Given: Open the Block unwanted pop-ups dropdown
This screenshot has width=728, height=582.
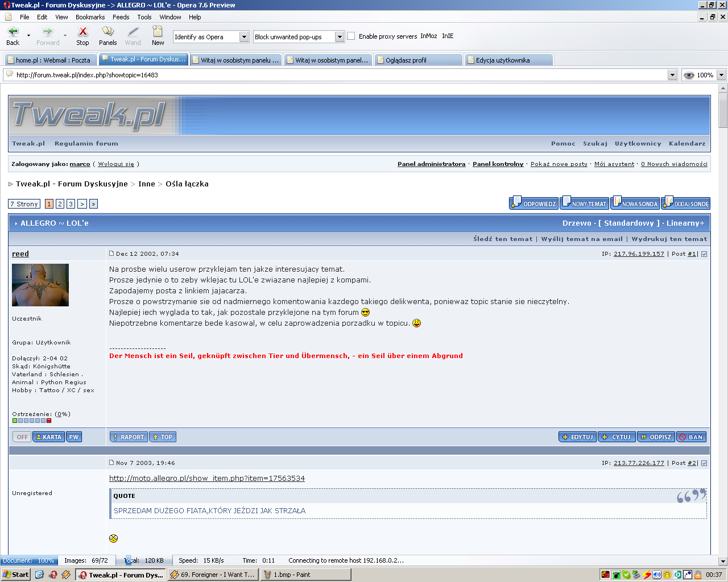Looking at the screenshot, I should pyautogui.click(x=340, y=37).
